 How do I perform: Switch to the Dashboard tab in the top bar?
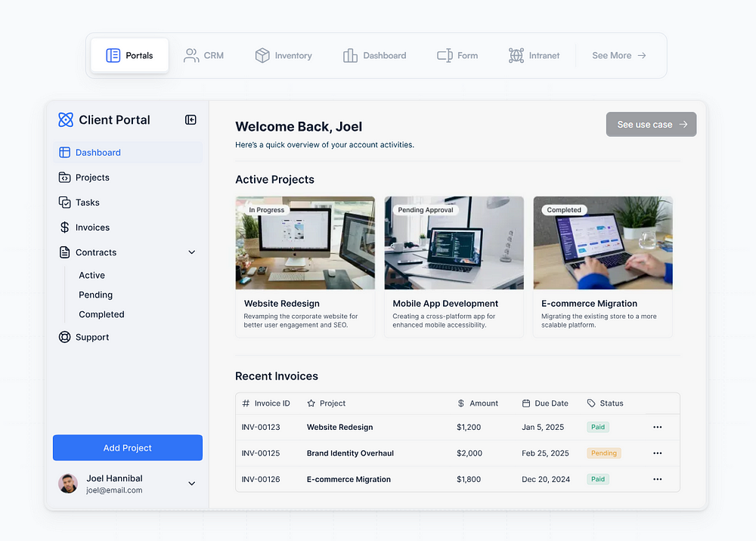(x=375, y=55)
